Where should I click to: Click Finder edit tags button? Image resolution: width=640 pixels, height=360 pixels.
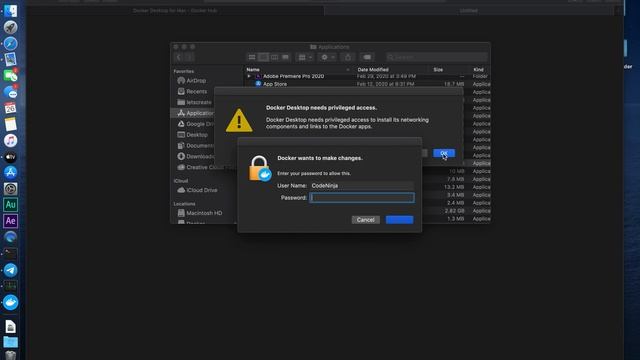pos(367,57)
